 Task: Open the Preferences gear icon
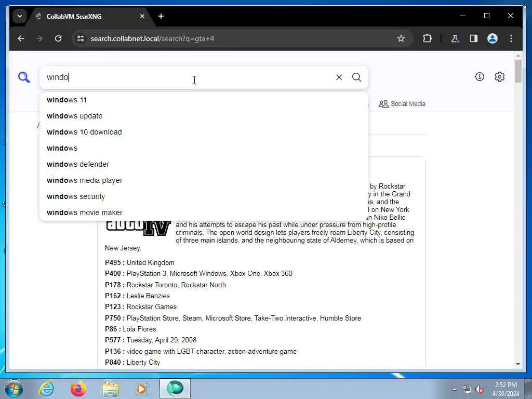click(499, 77)
